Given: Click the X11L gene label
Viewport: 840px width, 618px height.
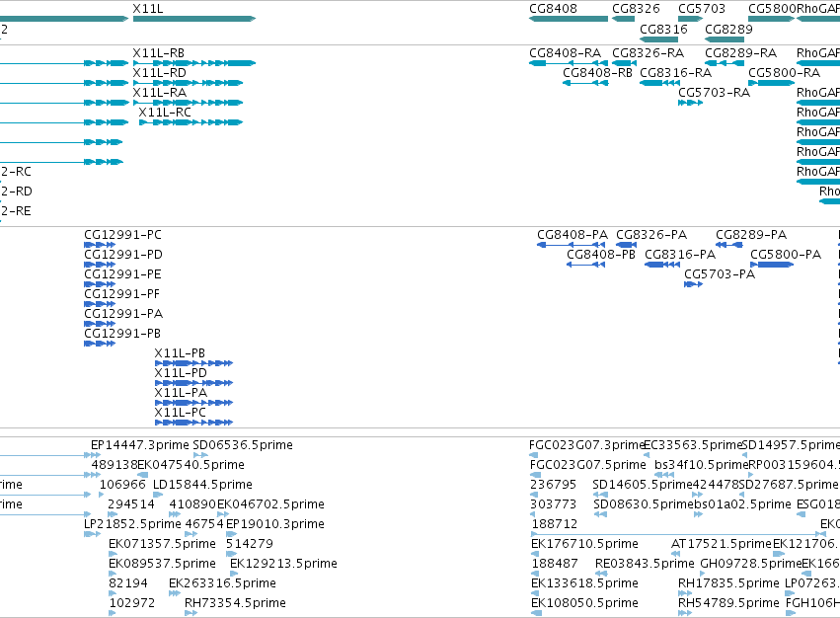Looking at the screenshot, I should 148,9.
